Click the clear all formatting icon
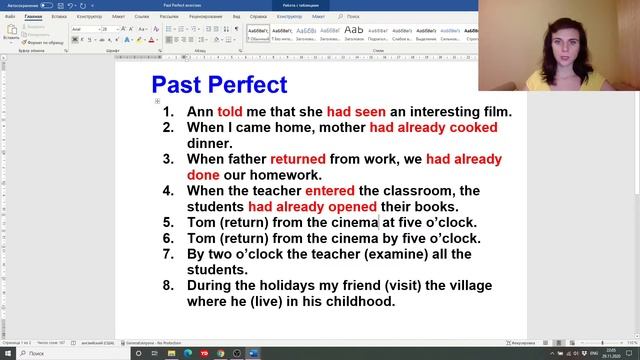This screenshot has height=360, width=640. pos(156,29)
